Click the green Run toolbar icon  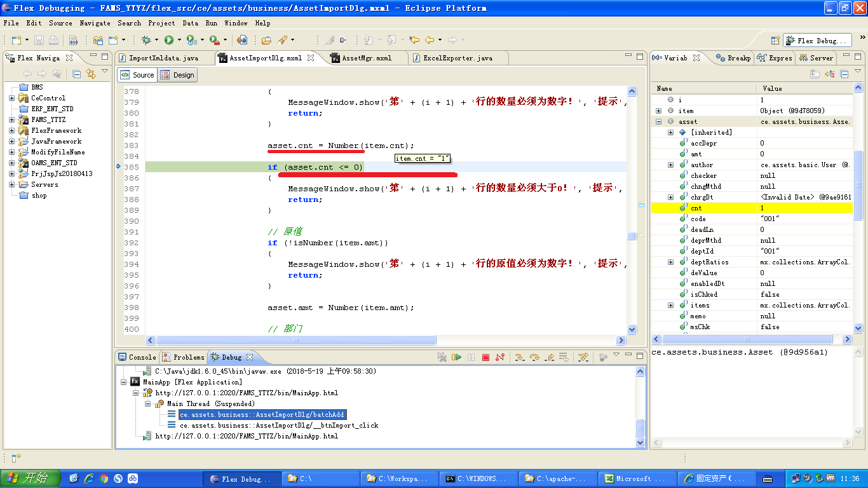(169, 40)
